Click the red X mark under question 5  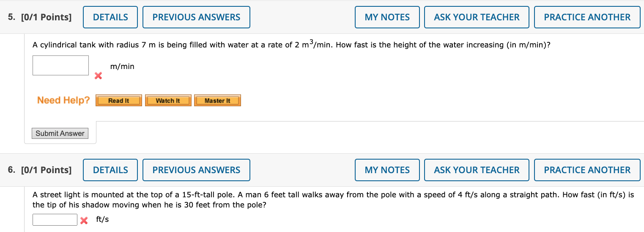click(x=98, y=76)
